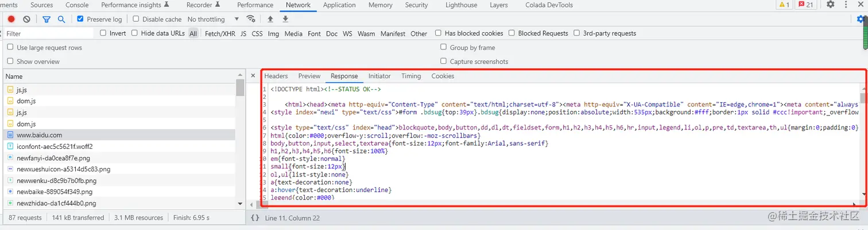Open blue network settings gear
This screenshot has height=230, width=868.
[x=860, y=19]
